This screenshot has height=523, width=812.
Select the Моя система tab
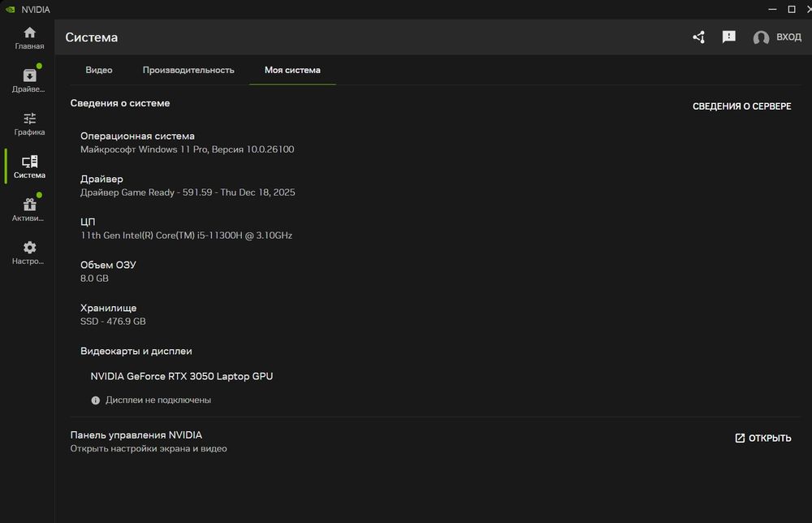click(x=292, y=70)
